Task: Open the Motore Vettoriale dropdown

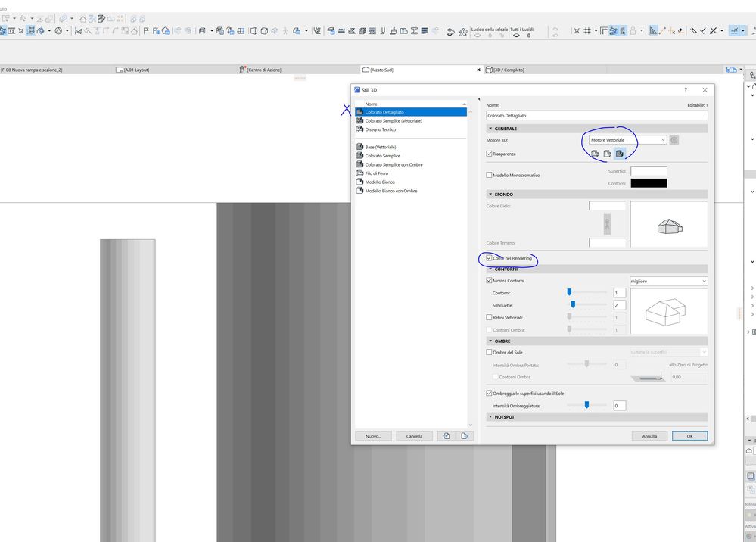Action: tap(627, 140)
